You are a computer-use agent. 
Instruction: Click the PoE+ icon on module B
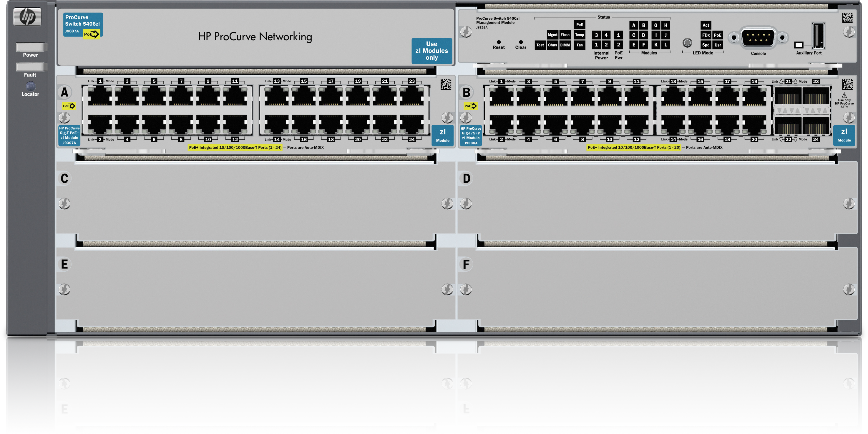point(470,106)
